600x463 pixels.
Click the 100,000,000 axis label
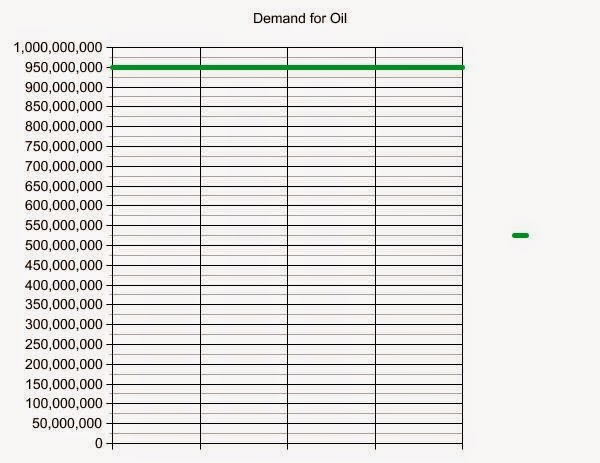click(x=64, y=403)
